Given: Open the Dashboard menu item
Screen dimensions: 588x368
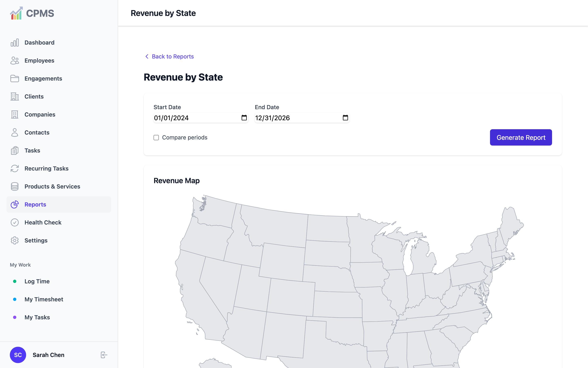Looking at the screenshot, I should tap(59, 43).
